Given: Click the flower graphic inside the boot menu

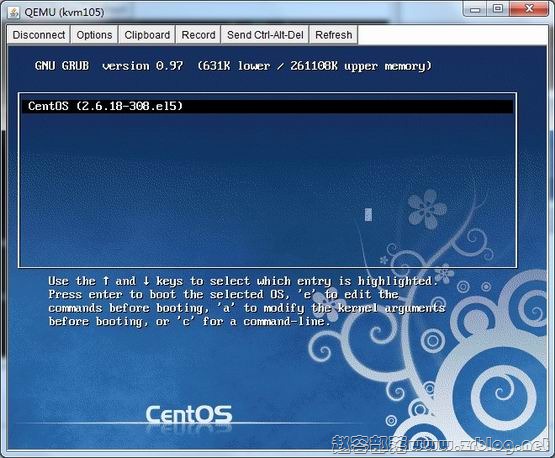Looking at the screenshot, I should coord(427,209).
